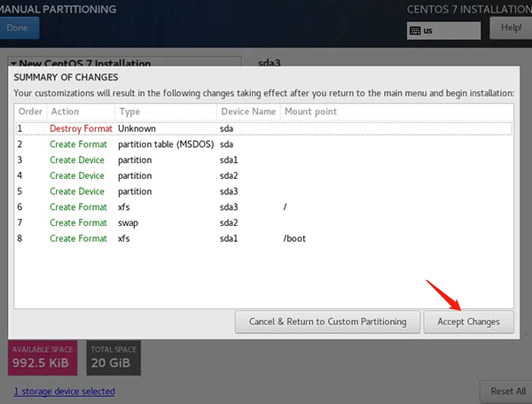The height and width of the screenshot is (404, 532).
Task: Sort by the Device Name column header
Action: click(x=247, y=112)
